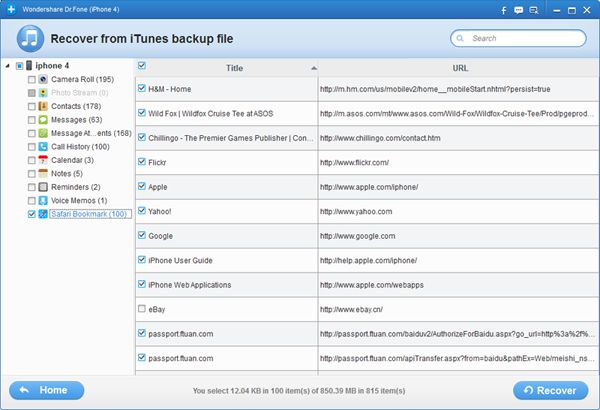Check the Contacts checkbox

32,106
